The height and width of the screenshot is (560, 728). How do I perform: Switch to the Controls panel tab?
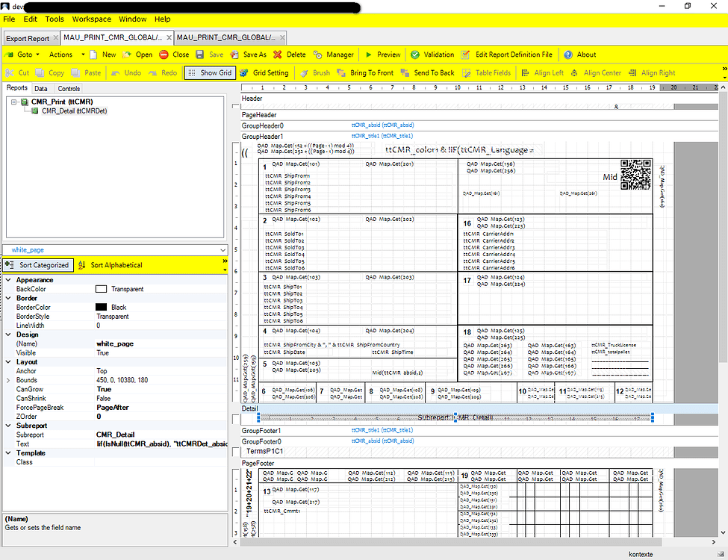click(69, 89)
